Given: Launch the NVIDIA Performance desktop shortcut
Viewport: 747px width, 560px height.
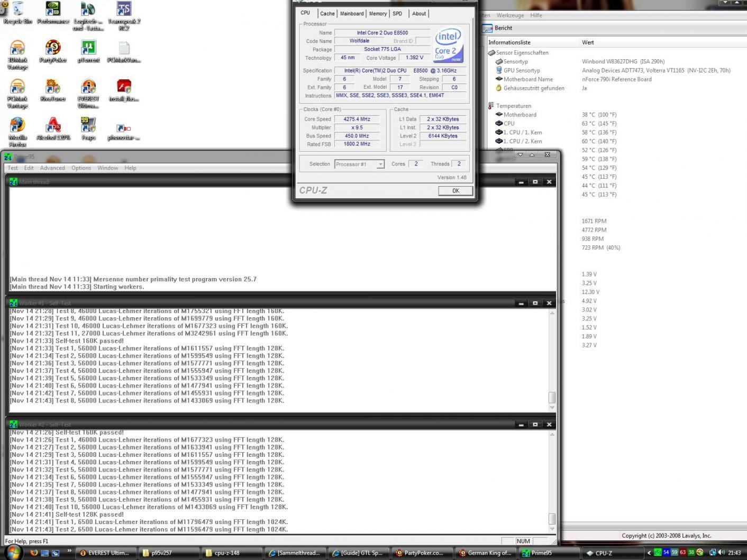Looking at the screenshot, I should tap(53, 13).
